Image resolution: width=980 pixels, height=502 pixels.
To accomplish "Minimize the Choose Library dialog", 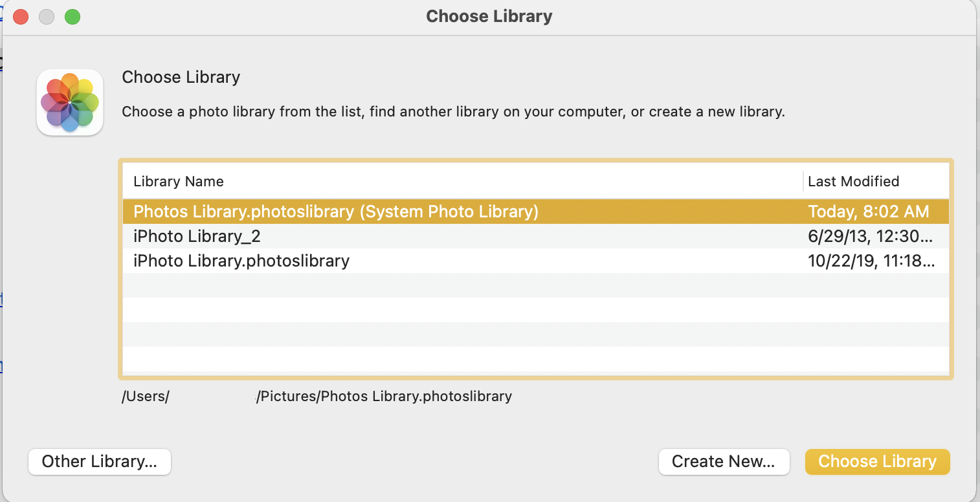I will pos(47,17).
